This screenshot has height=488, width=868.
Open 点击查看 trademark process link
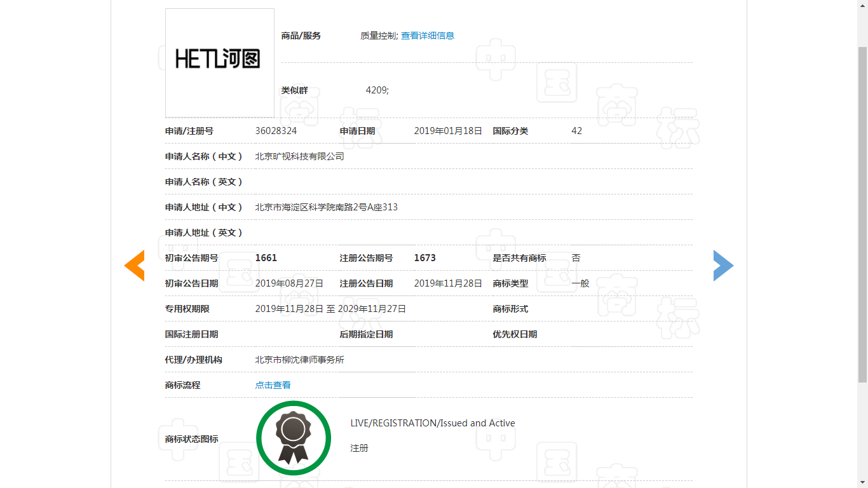coord(273,385)
